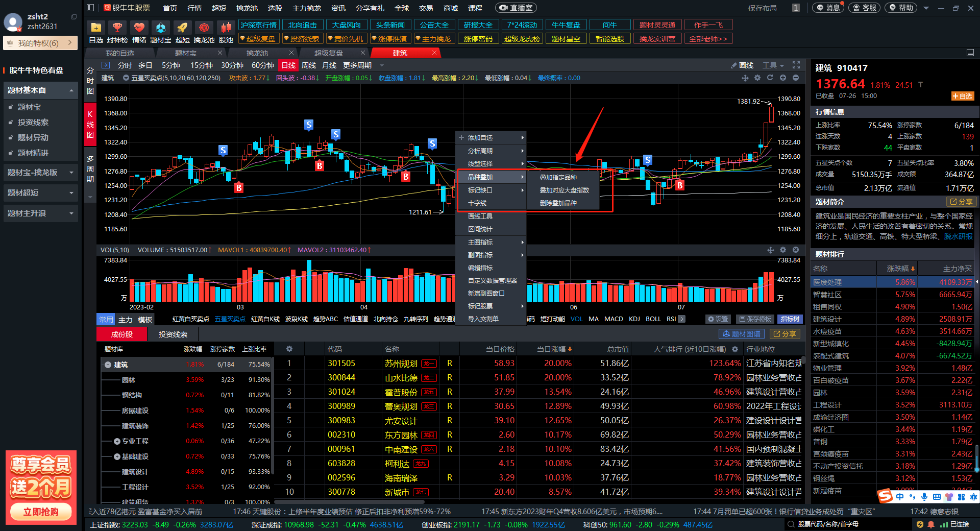The height and width of the screenshot is (531, 980).
Task: Close the 建筑 tab
Action: click(x=434, y=53)
